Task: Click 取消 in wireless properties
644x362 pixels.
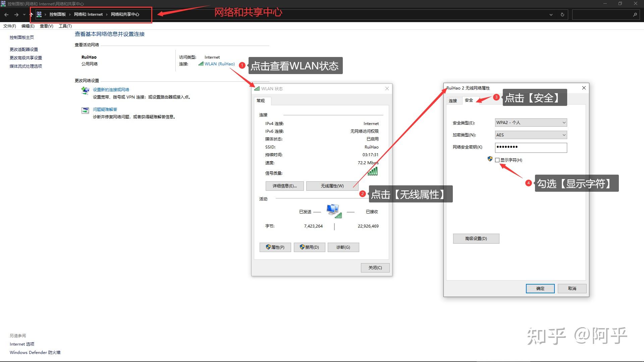Action: [x=572, y=289]
